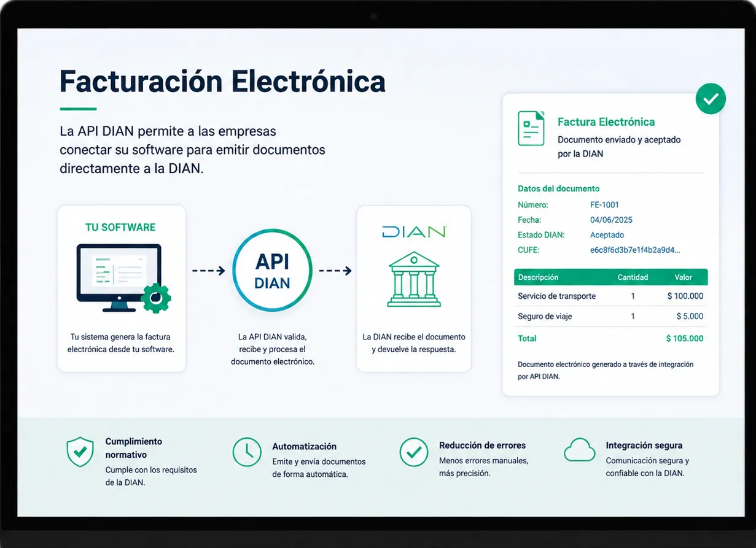Click the Total label
The image size is (756, 548).
click(x=527, y=338)
